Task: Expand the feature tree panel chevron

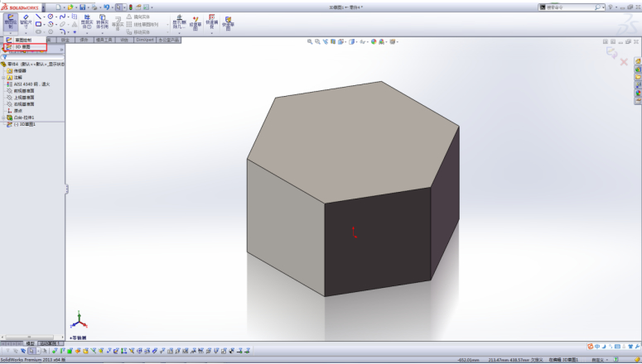Action: coord(62,50)
